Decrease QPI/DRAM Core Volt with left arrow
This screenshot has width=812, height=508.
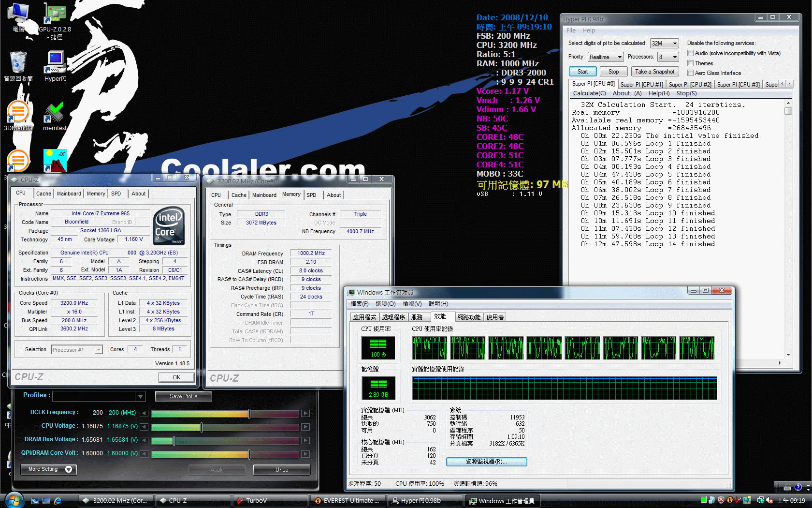click(144, 454)
